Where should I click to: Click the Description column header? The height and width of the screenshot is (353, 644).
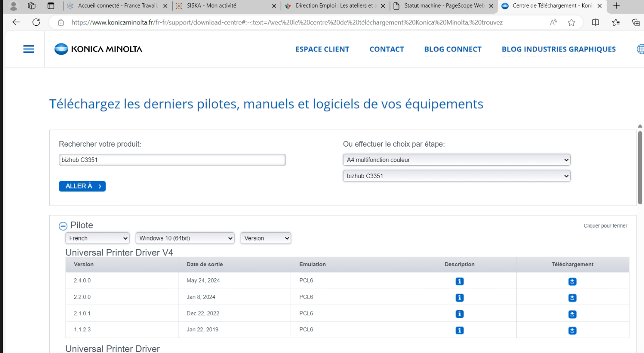point(459,265)
